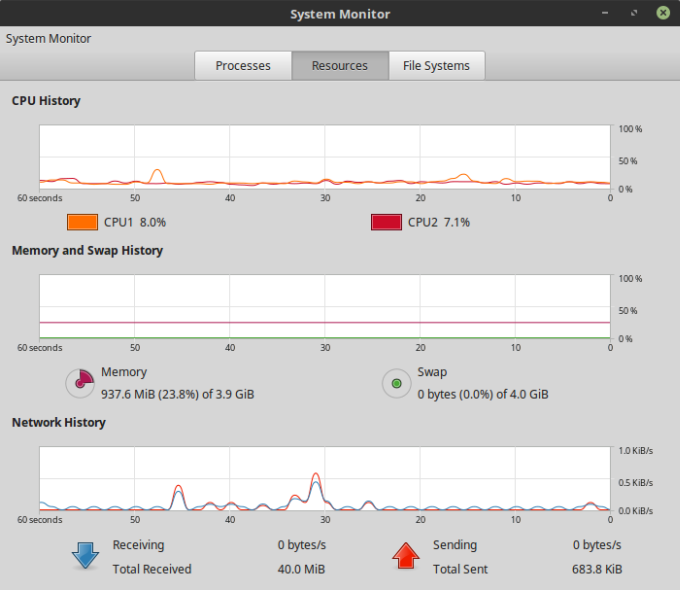Maximize the System Monitor window
This screenshot has height=590, width=680.
634,14
